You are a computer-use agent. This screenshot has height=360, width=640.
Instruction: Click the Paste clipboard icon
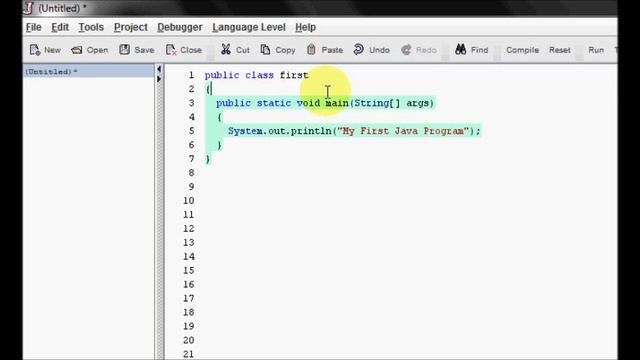pyautogui.click(x=311, y=49)
